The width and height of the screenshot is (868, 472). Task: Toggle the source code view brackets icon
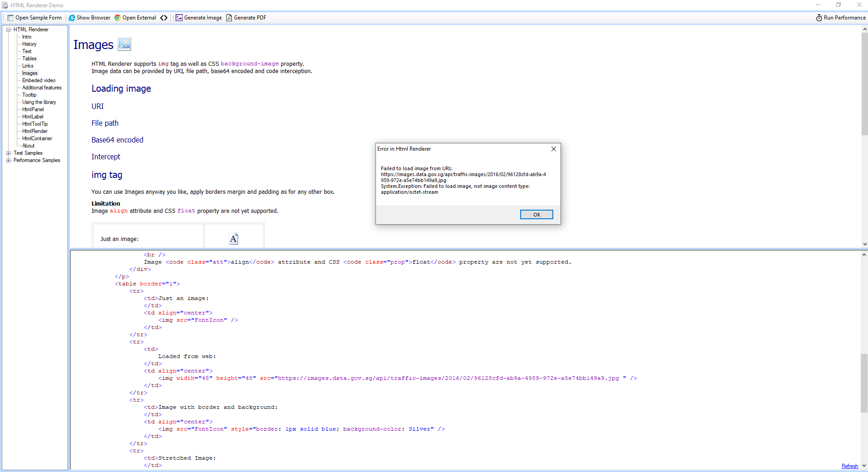[x=164, y=18]
